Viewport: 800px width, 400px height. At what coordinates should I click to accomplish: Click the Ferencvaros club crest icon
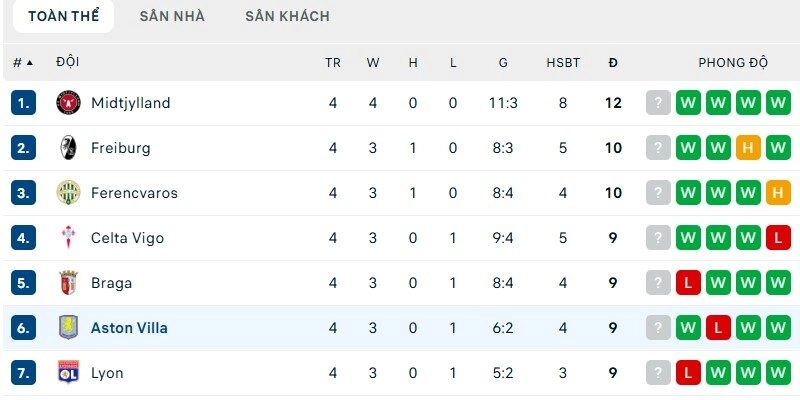pyautogui.click(x=67, y=193)
